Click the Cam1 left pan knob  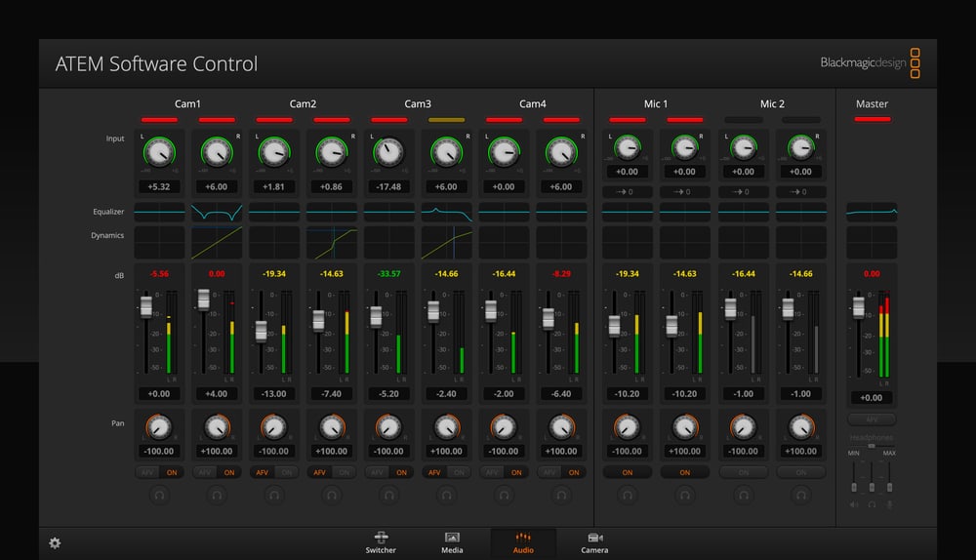(159, 427)
